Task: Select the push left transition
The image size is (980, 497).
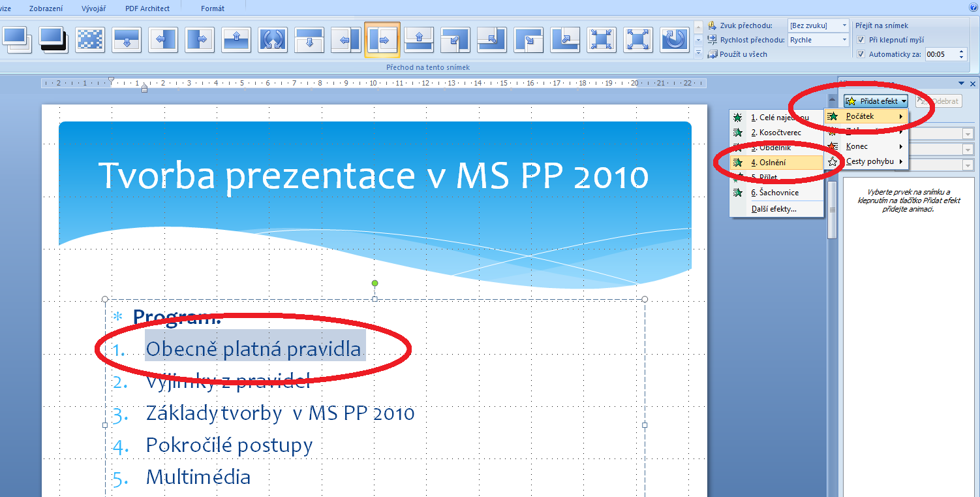Action: [x=346, y=39]
